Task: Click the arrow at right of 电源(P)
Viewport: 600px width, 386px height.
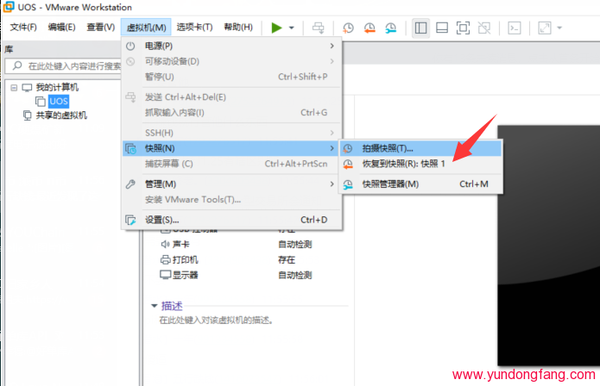Action: (x=332, y=46)
